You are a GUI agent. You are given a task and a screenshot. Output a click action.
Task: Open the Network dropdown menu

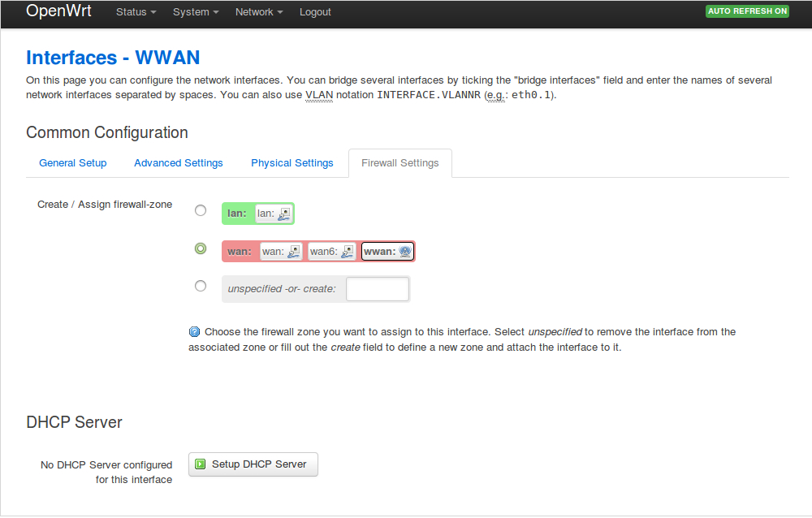(259, 12)
